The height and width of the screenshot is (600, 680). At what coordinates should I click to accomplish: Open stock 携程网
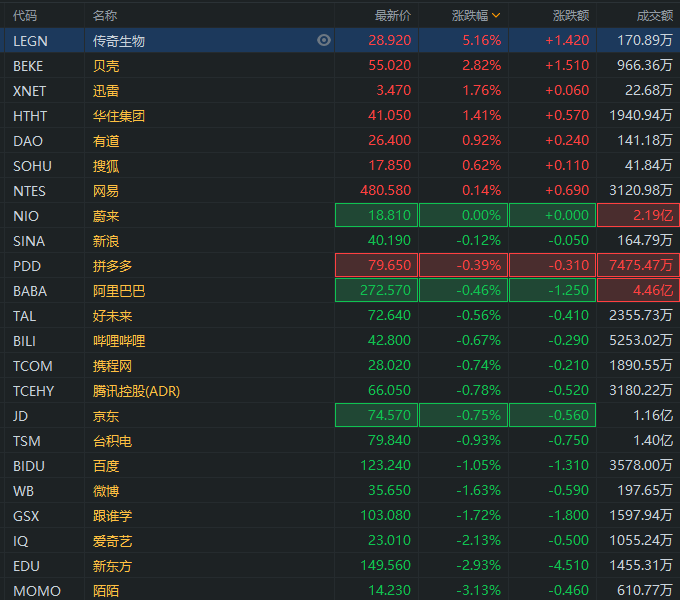click(112, 366)
